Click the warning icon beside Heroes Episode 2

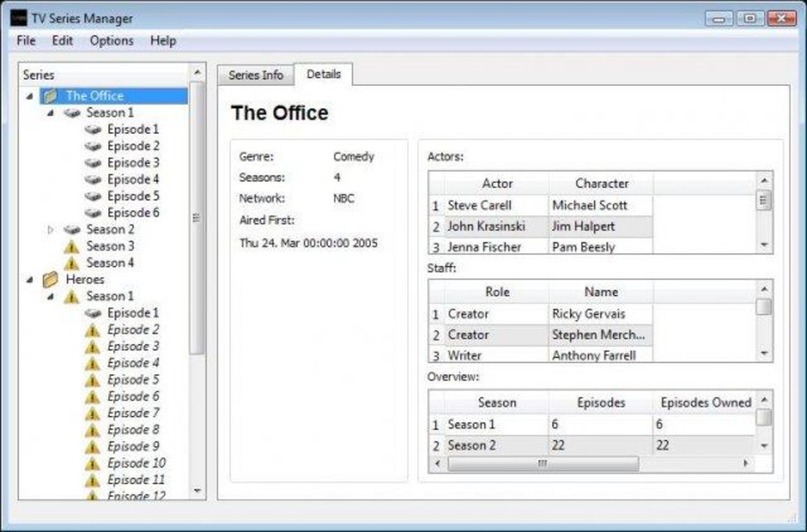93,330
